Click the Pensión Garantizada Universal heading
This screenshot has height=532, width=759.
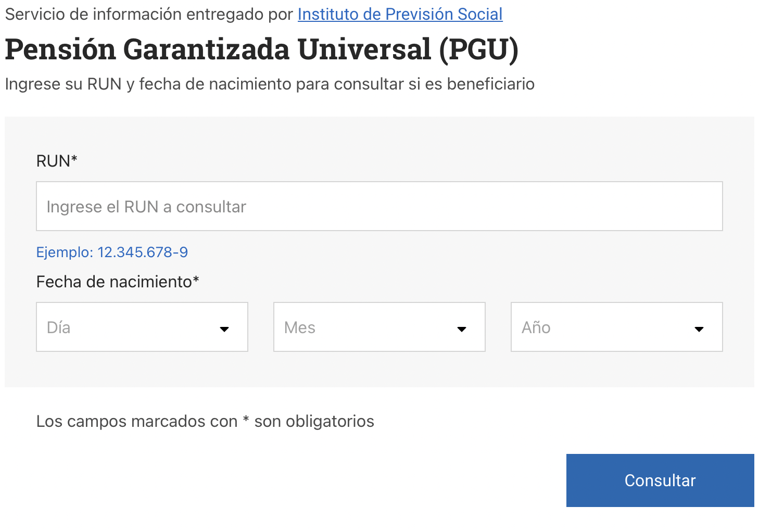click(x=219, y=49)
